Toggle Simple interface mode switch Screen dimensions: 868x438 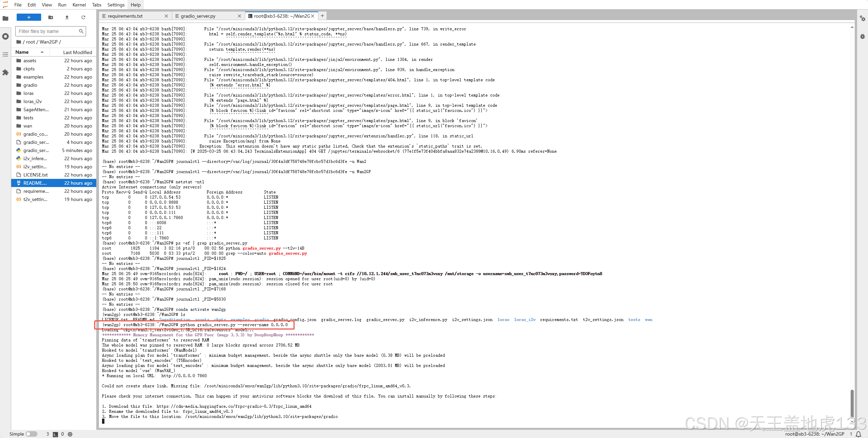[31, 434]
